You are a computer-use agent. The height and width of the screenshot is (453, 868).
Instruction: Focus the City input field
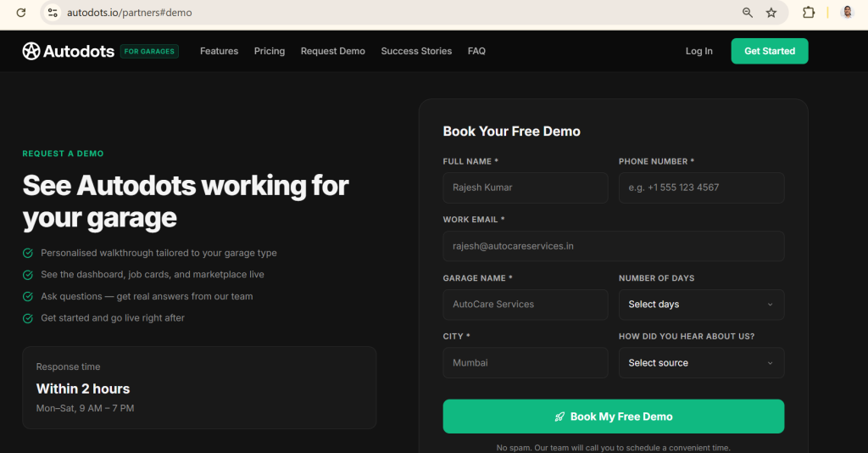point(526,363)
